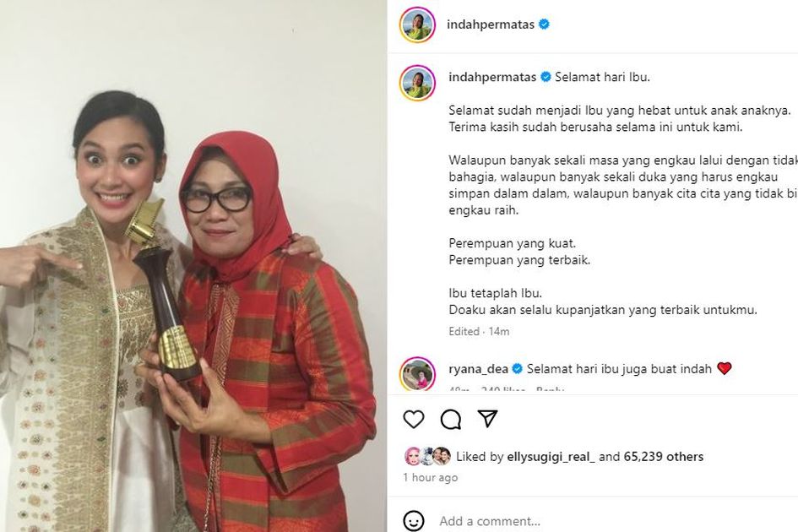The image size is (798, 532).
Task: Click verified badge next to ryana_dea
Action: [517, 368]
